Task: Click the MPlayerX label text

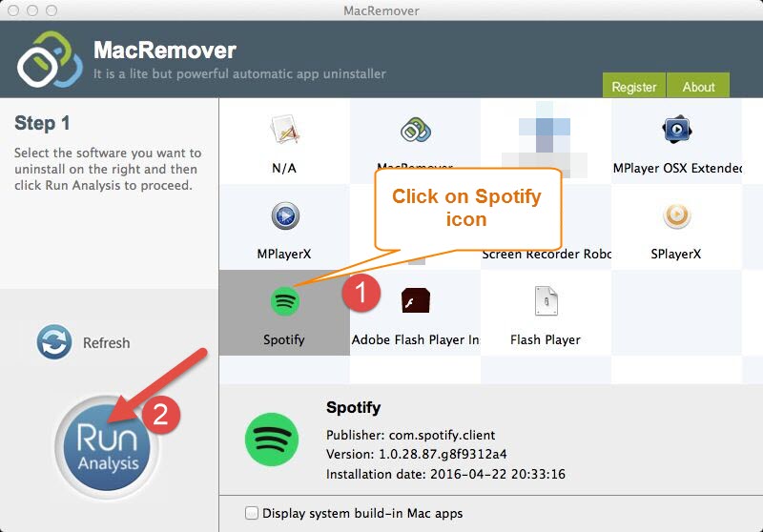Action: tap(284, 254)
